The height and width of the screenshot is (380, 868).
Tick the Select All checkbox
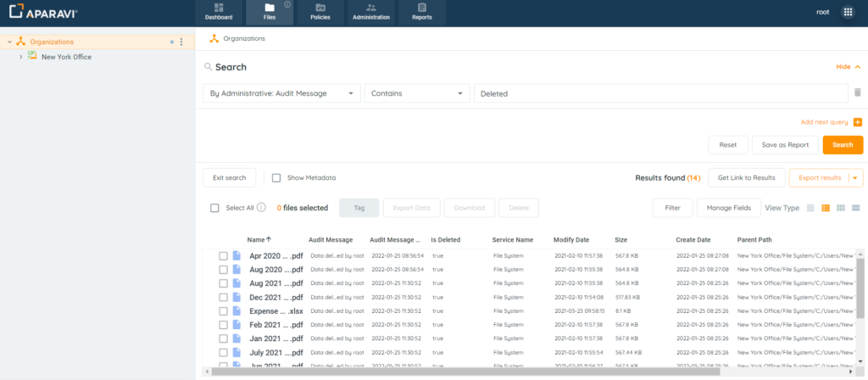tap(215, 208)
